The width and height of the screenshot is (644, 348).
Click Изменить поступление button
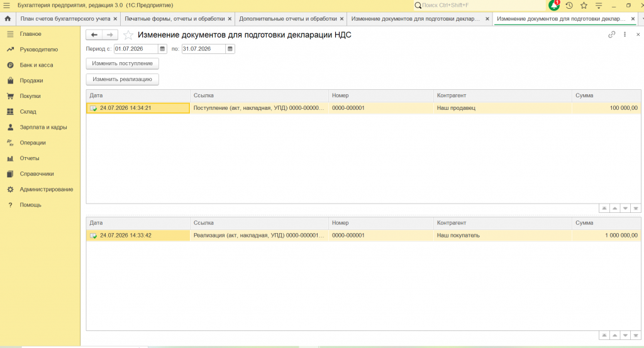(123, 63)
